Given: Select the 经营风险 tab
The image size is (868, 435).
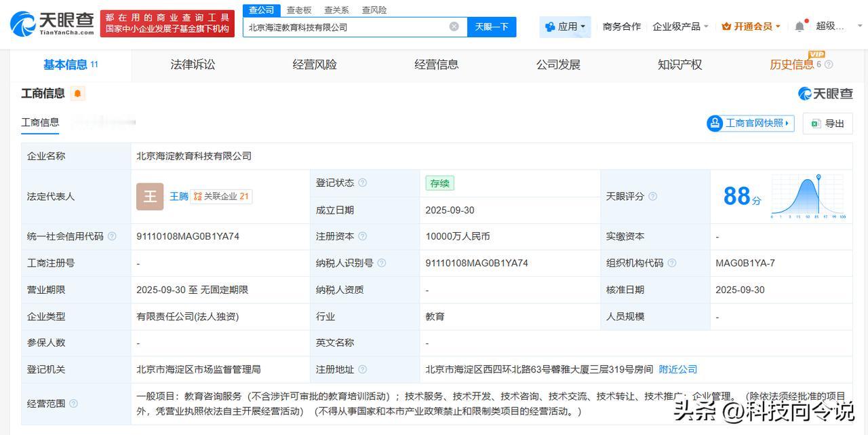Looking at the screenshot, I should tap(315, 64).
